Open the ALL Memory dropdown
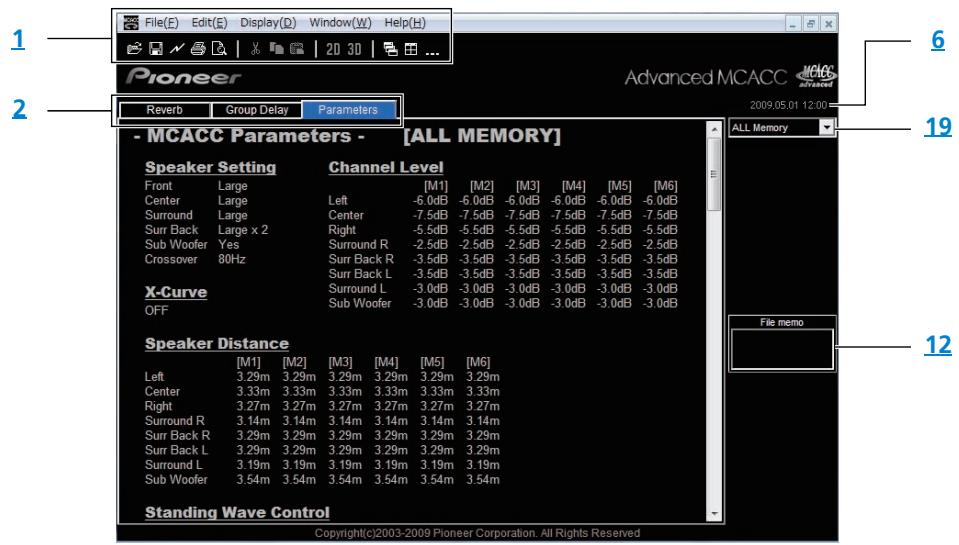The width and height of the screenshot is (959, 545). (826, 127)
